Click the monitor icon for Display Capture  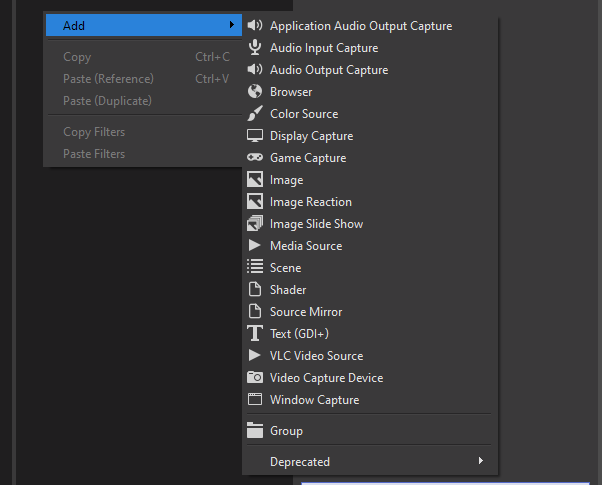(255, 136)
